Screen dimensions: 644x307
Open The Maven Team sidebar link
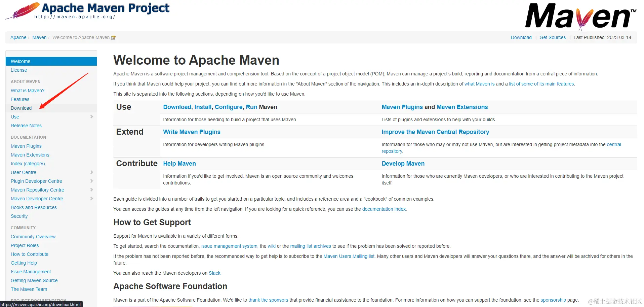pos(29,289)
